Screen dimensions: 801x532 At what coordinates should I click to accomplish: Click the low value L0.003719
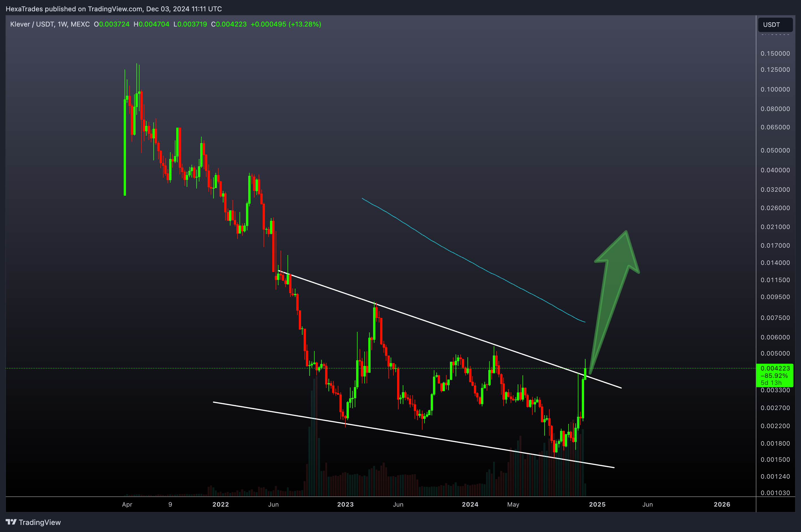click(x=190, y=25)
